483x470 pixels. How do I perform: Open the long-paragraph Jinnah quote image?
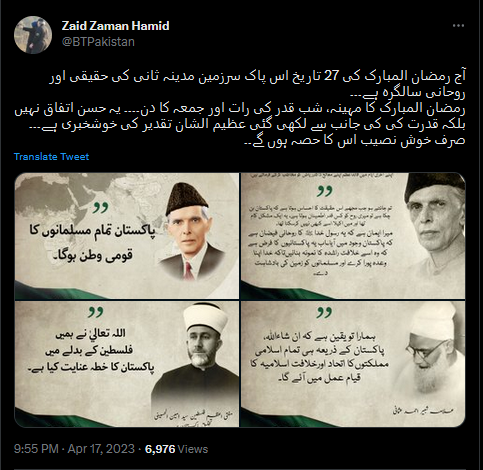tap(353, 236)
